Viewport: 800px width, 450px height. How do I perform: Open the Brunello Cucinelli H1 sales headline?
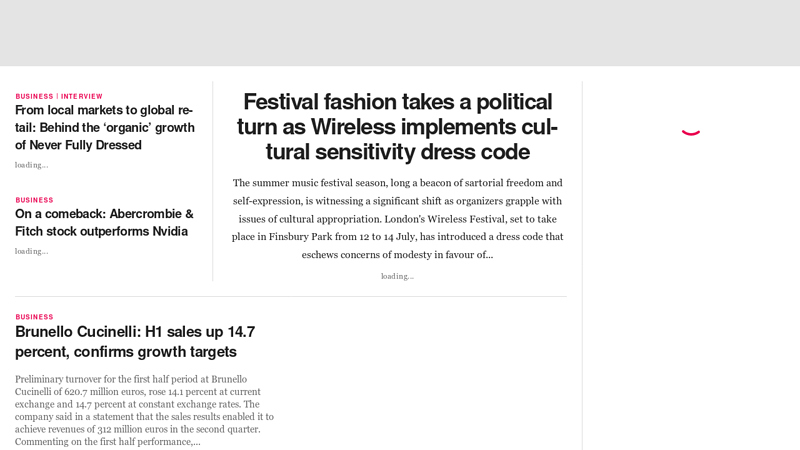tap(135, 341)
